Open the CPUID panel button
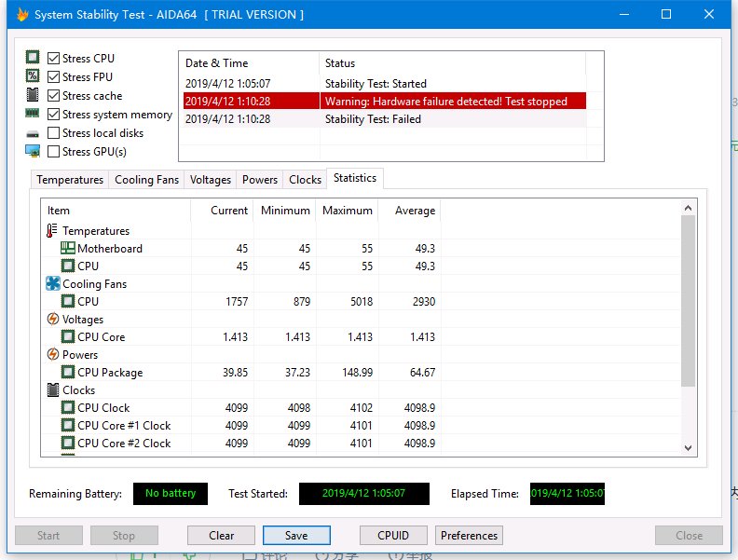Viewport: 738px width, 560px height. click(393, 536)
